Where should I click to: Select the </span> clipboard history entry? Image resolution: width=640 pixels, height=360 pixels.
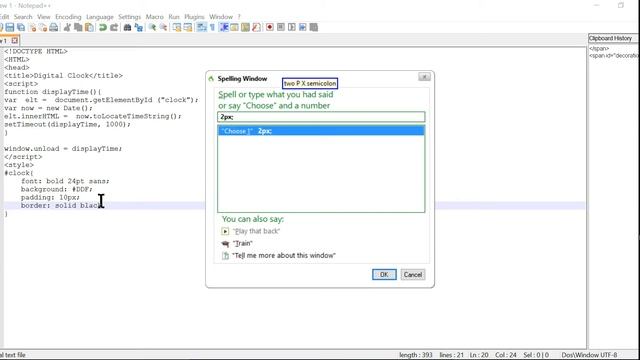599,49
